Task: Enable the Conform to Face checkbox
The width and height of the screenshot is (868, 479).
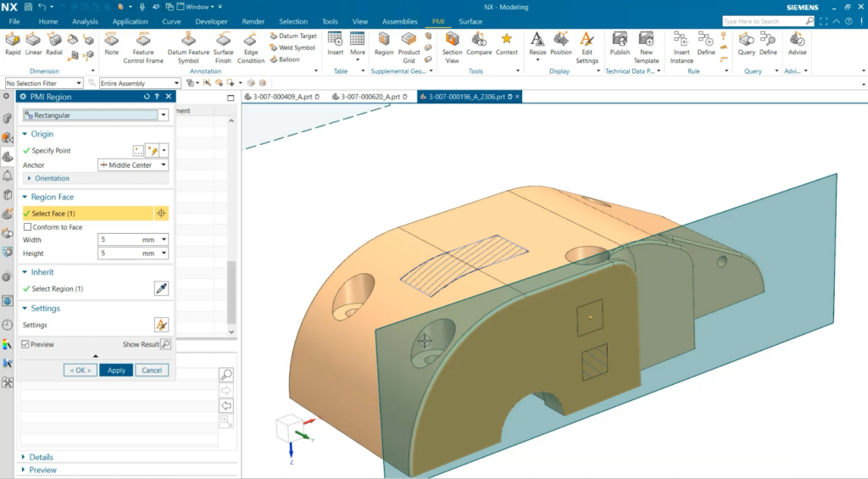Action: [x=28, y=227]
